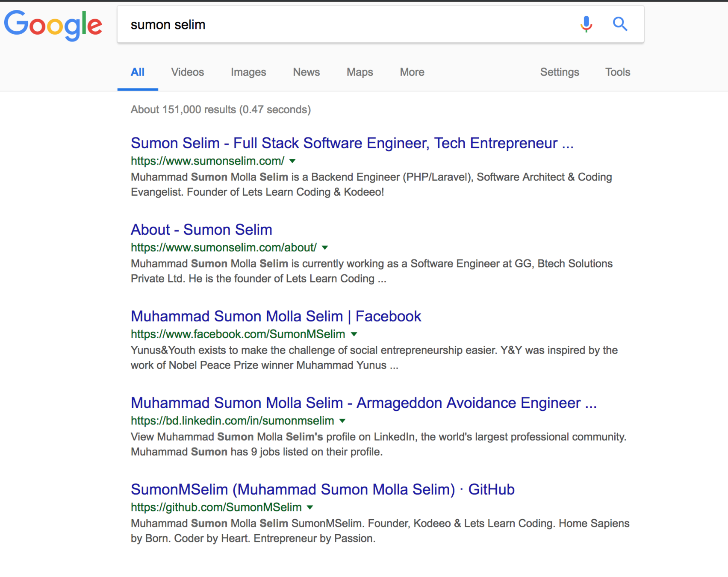Image resolution: width=728 pixels, height=577 pixels.
Task: Click the snippet mentioning GG, Btech Solutions
Action: click(x=371, y=271)
